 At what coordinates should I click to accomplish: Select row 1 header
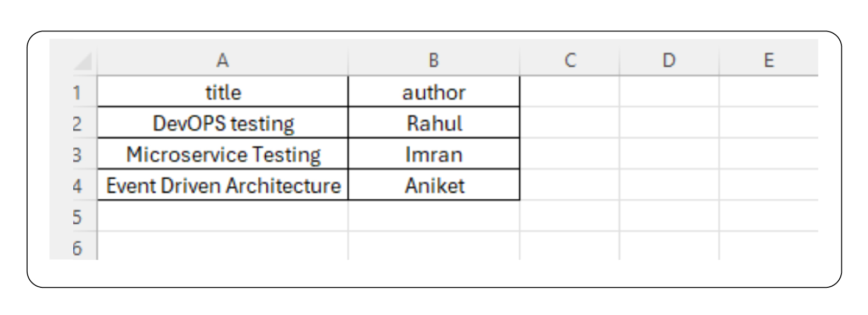(77, 91)
